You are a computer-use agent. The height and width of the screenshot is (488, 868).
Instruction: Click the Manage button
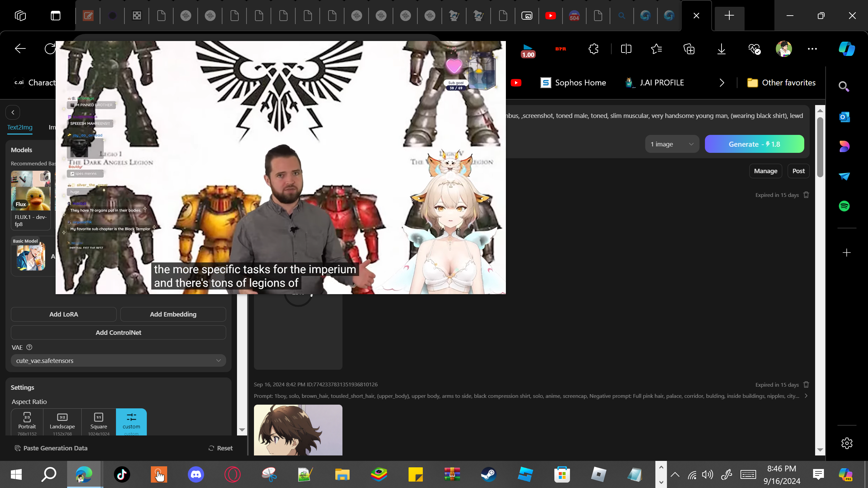pos(766,171)
